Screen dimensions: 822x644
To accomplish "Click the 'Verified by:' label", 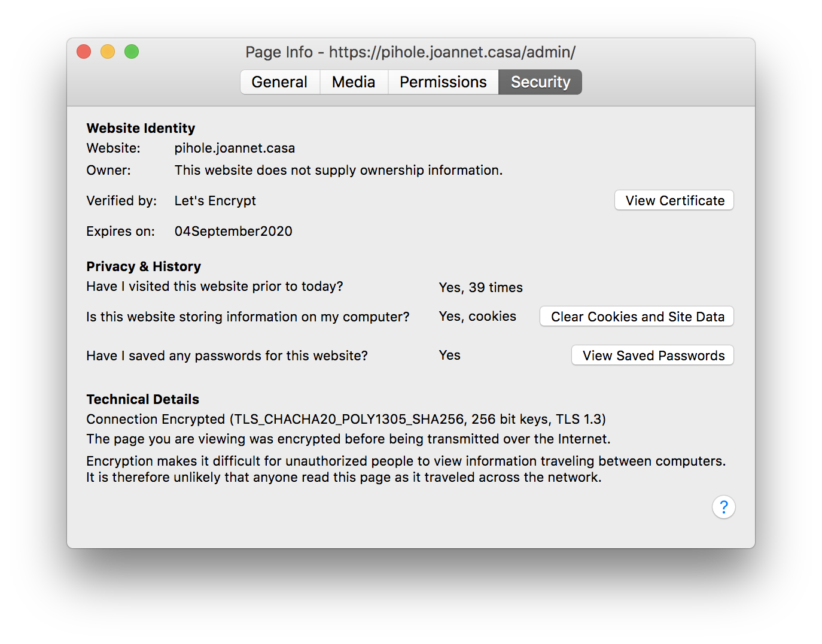I will pyautogui.click(x=121, y=201).
